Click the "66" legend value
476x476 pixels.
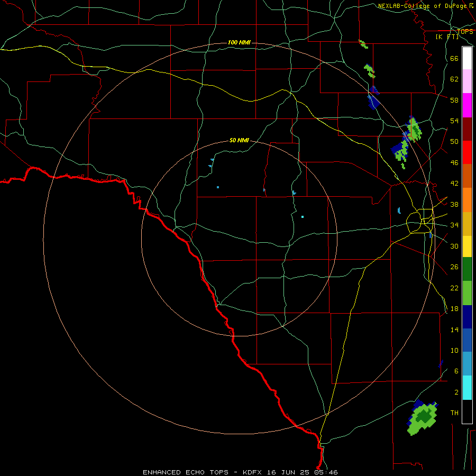[x=454, y=59]
